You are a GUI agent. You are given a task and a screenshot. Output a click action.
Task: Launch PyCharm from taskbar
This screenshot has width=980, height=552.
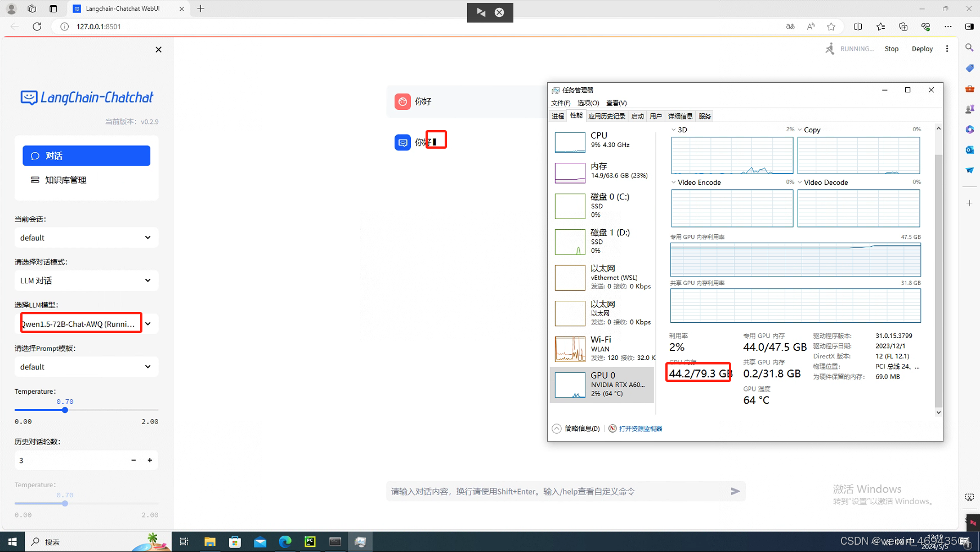coord(310,542)
